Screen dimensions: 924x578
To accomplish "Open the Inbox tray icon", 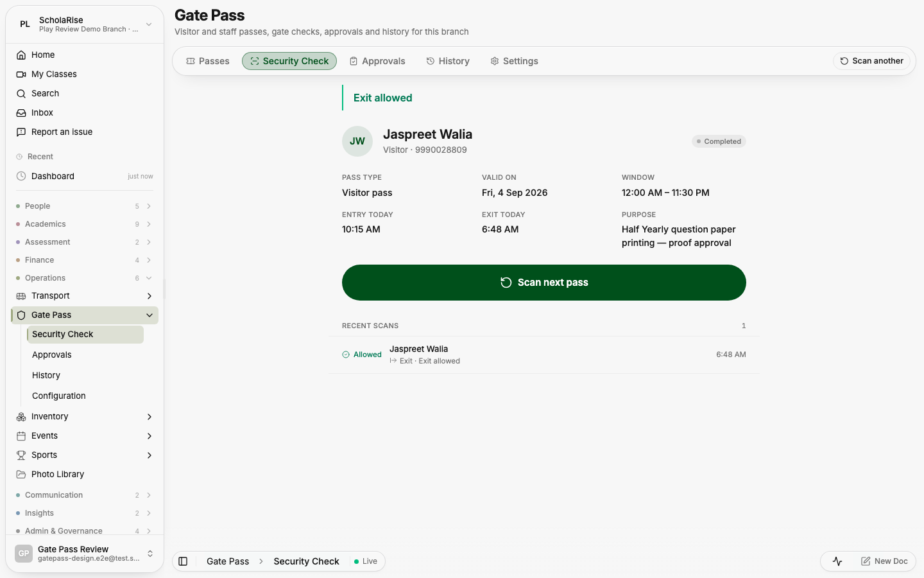I will pos(21,113).
